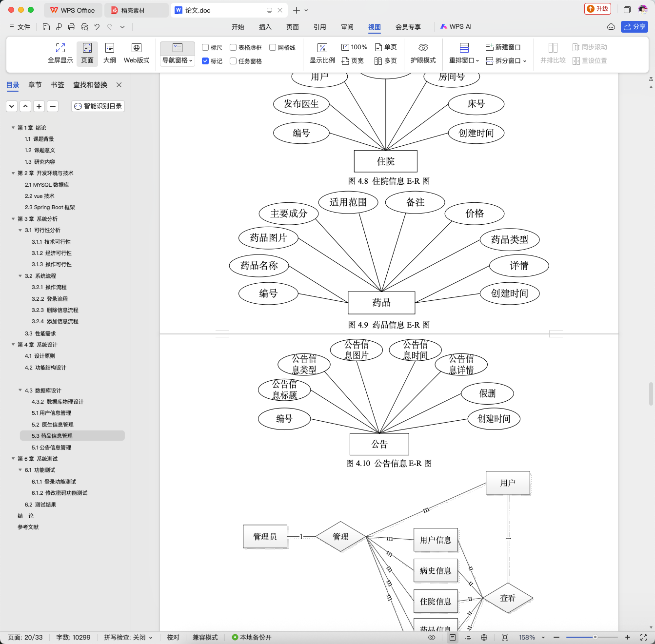Open the zoom ratio dialog icon
The image size is (655, 644).
pyautogui.click(x=322, y=48)
